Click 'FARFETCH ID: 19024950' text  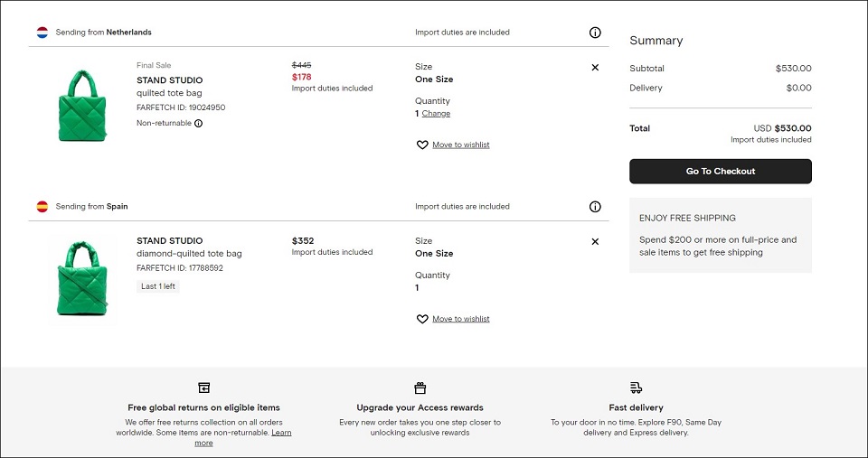coord(181,107)
